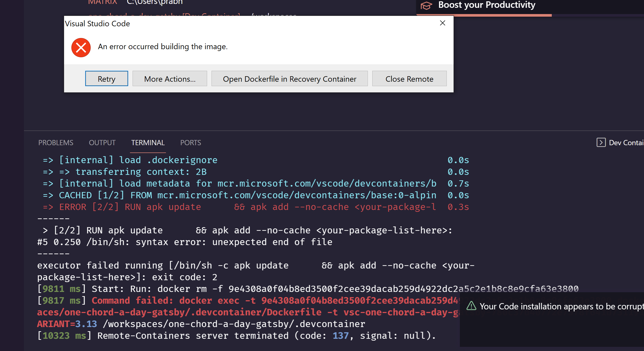Dismiss the Visual Studio Code error dialog
The height and width of the screenshot is (351, 644).
(442, 23)
